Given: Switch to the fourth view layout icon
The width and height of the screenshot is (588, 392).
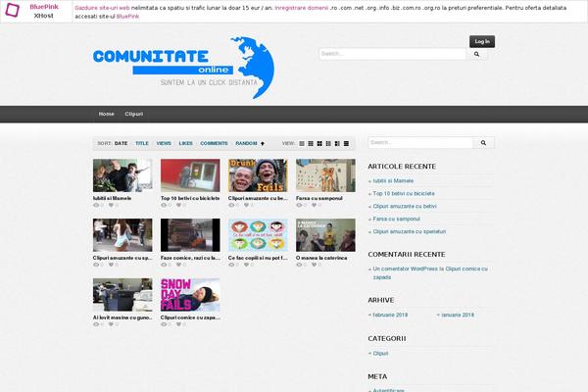Looking at the screenshot, I should (x=328, y=144).
